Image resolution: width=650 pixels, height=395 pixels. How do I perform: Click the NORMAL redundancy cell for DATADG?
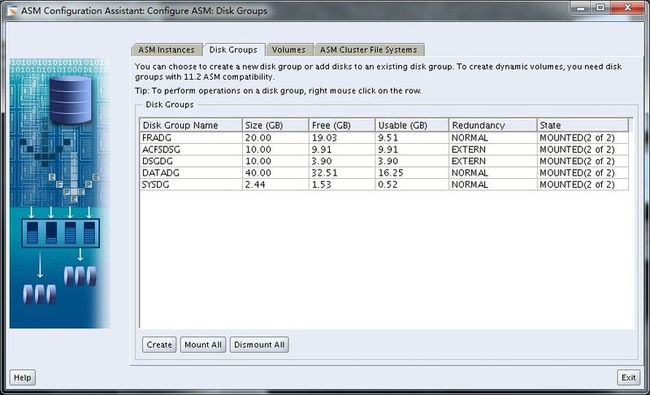[493, 172]
